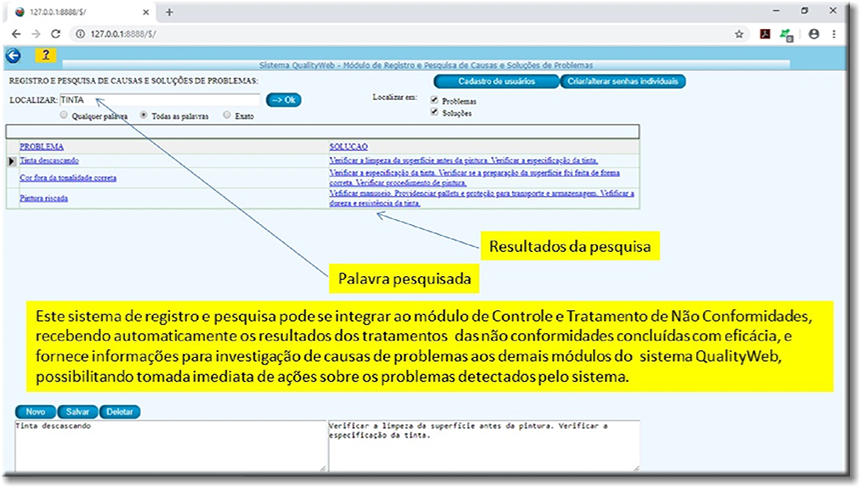Open the Cor fora da tonalidade correta link
This screenshot has width=864, height=490.
[68, 178]
